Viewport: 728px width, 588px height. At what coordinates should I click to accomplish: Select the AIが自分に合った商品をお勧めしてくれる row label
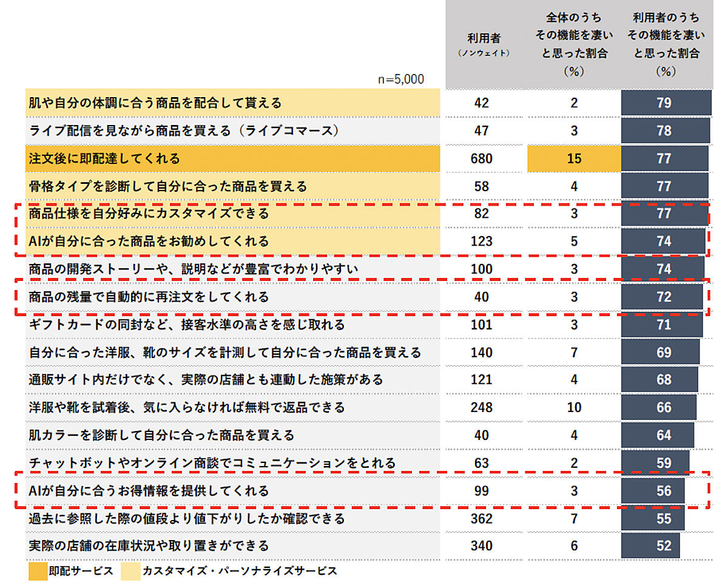pos(149,242)
